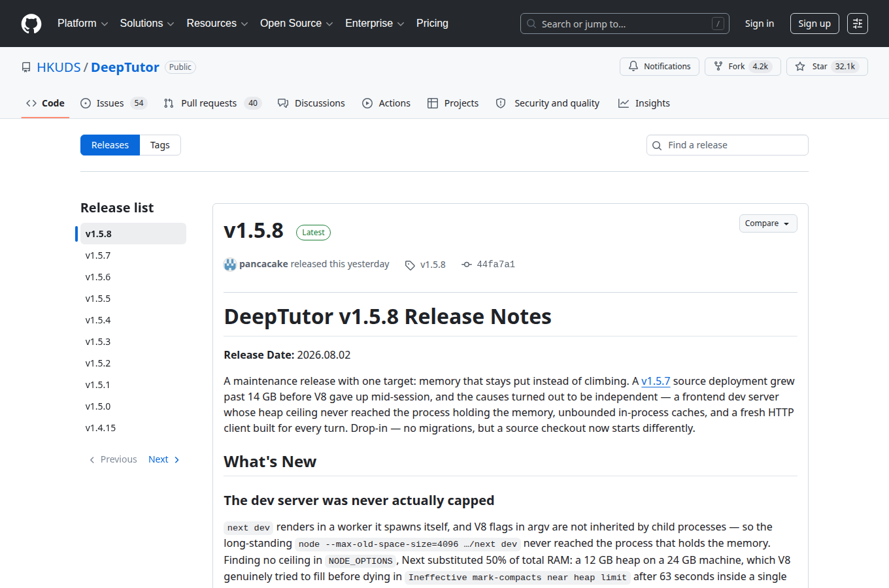889x588 pixels.
Task: Click the search magnifier in header search
Action: coord(531,24)
